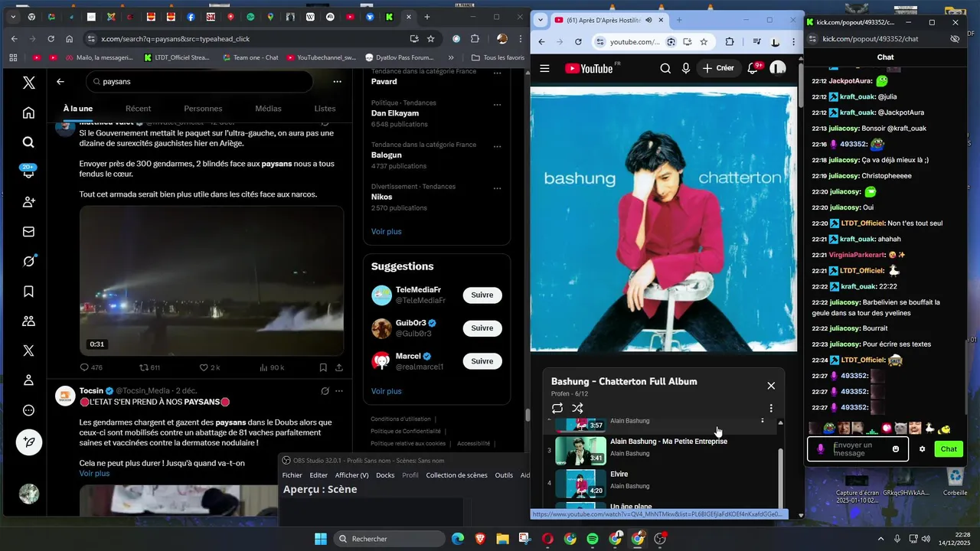Switch to Récent tab in X search

(138, 109)
